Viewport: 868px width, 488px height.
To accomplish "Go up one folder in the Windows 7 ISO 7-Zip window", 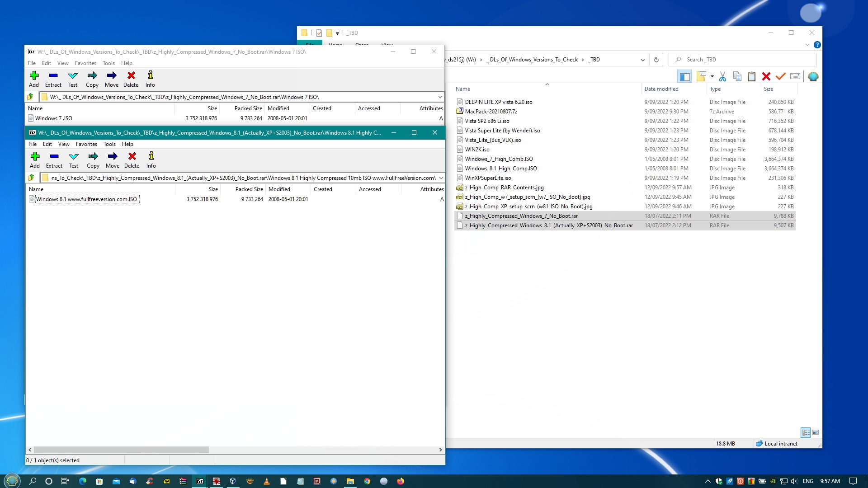I will click(x=30, y=97).
